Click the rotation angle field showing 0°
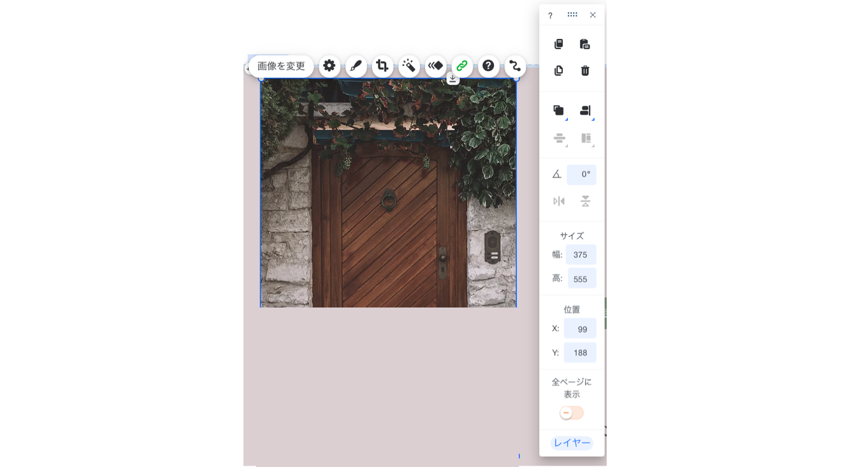 point(581,174)
